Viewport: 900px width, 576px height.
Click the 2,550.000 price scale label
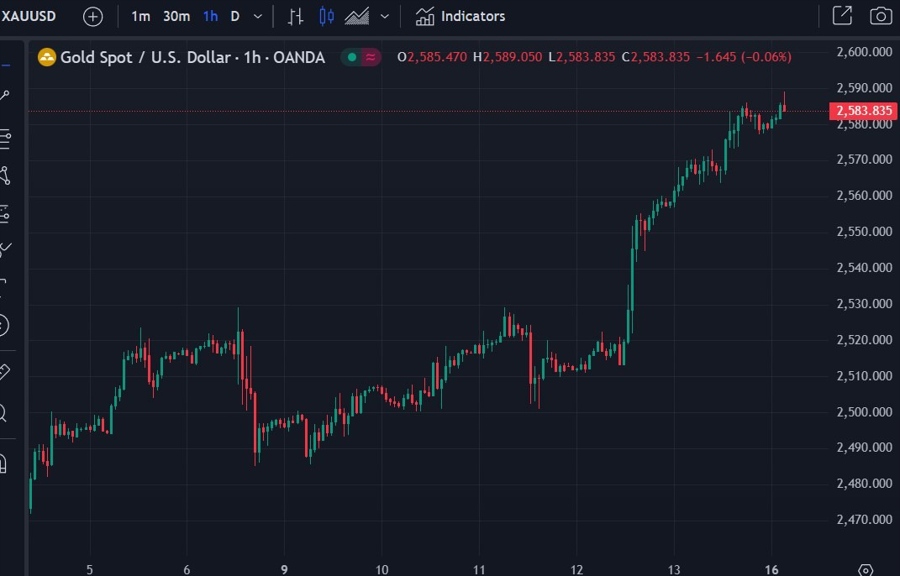pos(864,232)
